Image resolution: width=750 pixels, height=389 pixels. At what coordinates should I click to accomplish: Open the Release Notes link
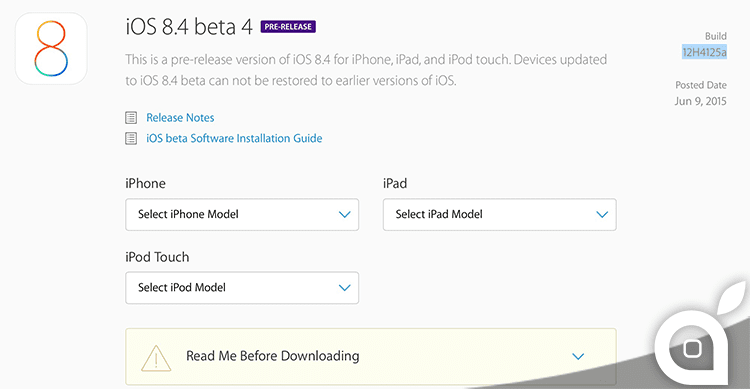[180, 118]
